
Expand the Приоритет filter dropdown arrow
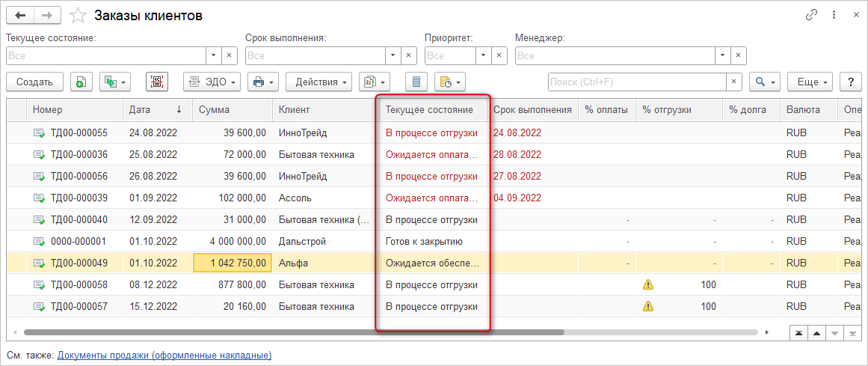pyautogui.click(x=483, y=56)
